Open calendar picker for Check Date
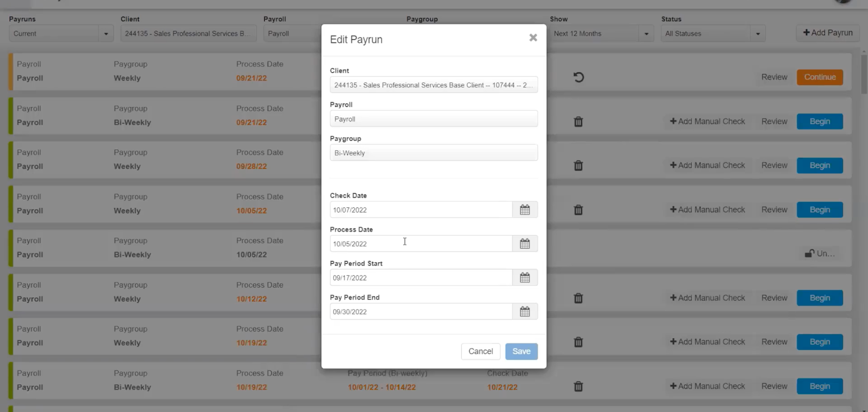868x412 pixels. pyautogui.click(x=525, y=210)
